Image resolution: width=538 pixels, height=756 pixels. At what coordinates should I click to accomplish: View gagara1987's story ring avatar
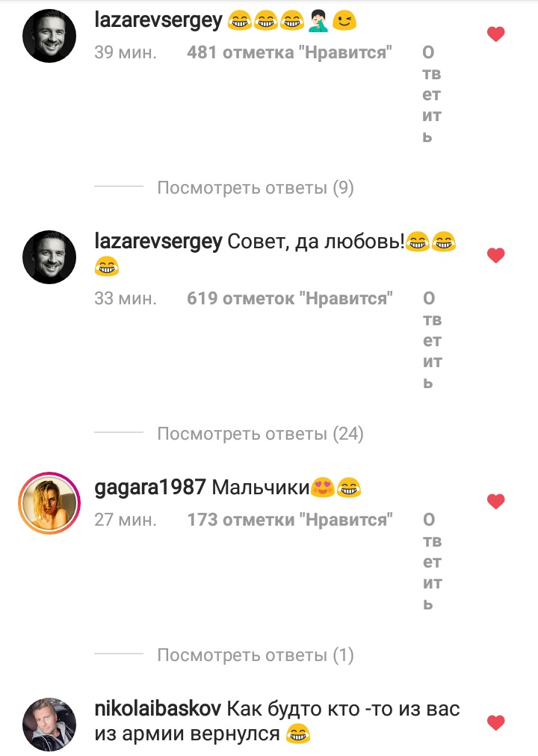coord(49,503)
